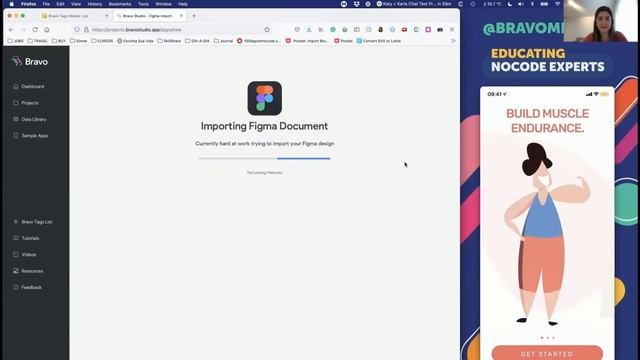Go back with the browser back arrow
640x360 pixels.
click(11, 29)
